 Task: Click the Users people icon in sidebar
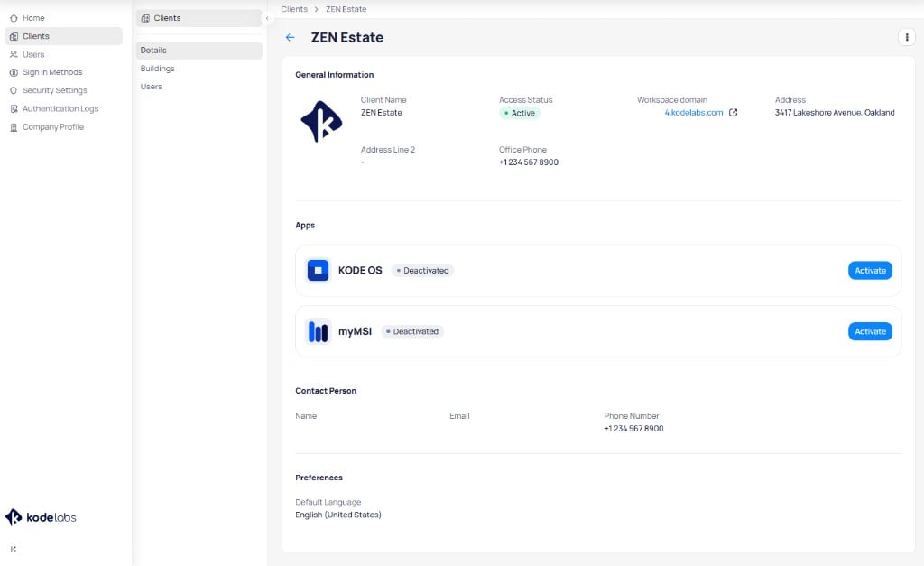(14, 54)
